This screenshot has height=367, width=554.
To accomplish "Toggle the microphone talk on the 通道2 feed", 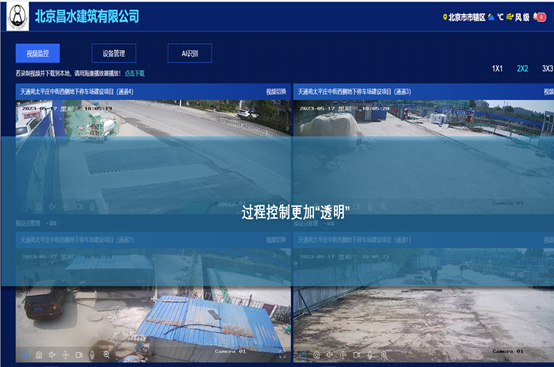I will coord(93,355).
